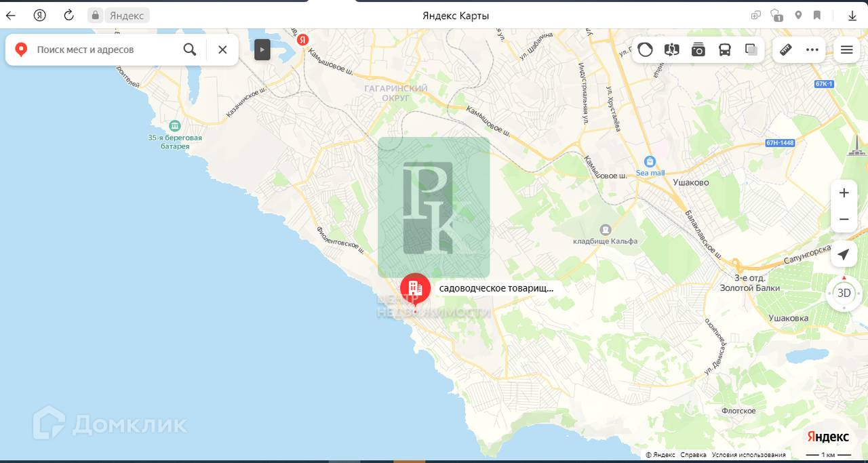Open the hamburger main menu

tap(846, 49)
